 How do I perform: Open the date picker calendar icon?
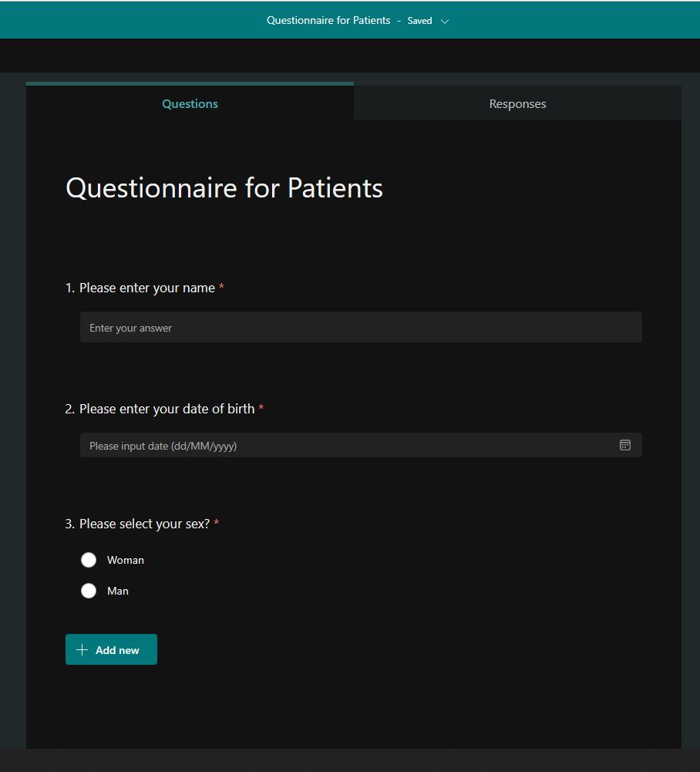coord(624,445)
